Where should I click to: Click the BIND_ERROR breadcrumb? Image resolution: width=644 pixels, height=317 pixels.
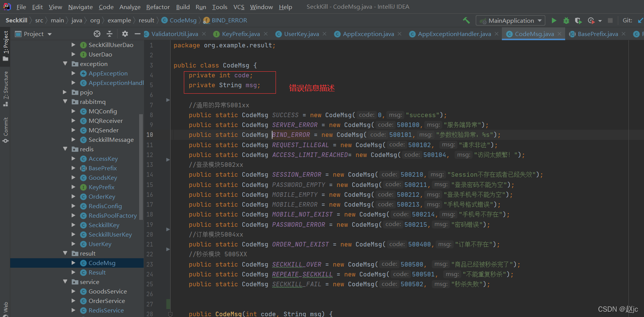click(225, 20)
